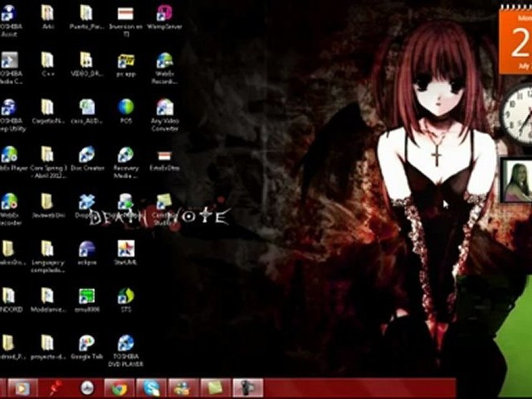Click the camcorder recorder taskbar button
Image resolution: width=532 pixels, height=399 pixels.
(248, 388)
